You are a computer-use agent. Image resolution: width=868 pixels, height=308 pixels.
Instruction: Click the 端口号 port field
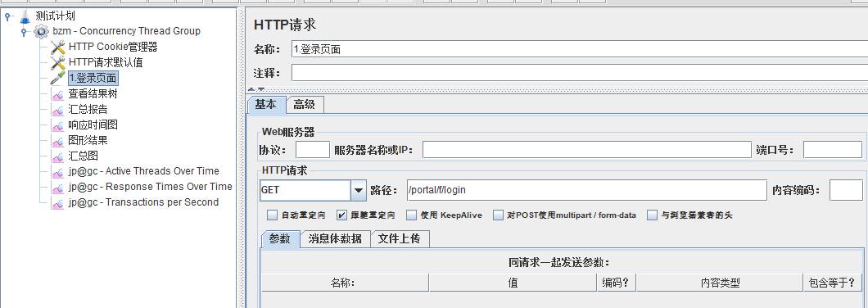click(x=833, y=150)
